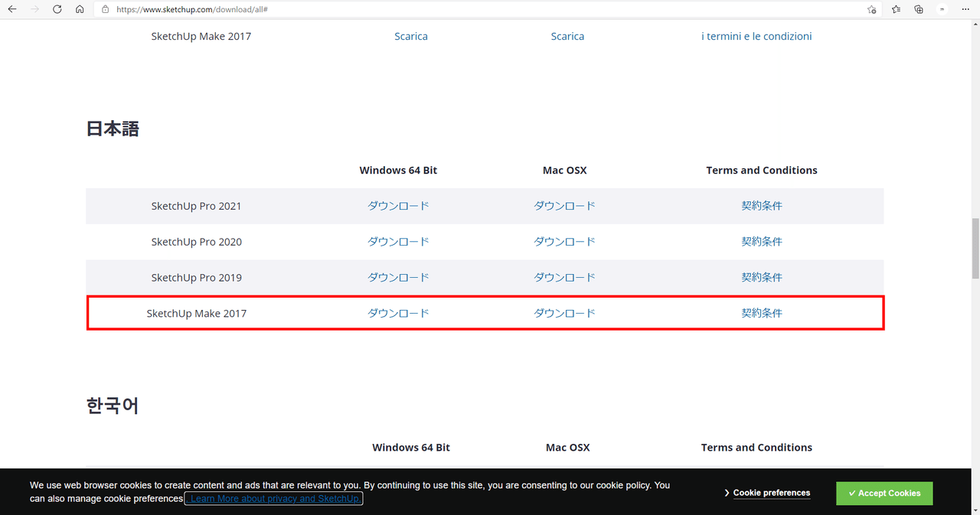Open Learn More about privacy and SketchUp
980x515 pixels.
click(273, 498)
